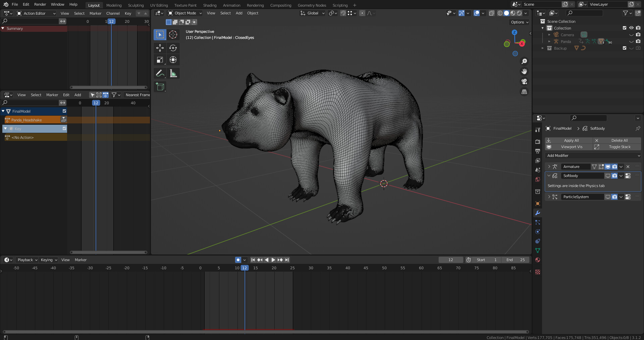Image resolution: width=644 pixels, height=340 pixels.
Task: Activate the Scale tool
Action: (x=160, y=60)
